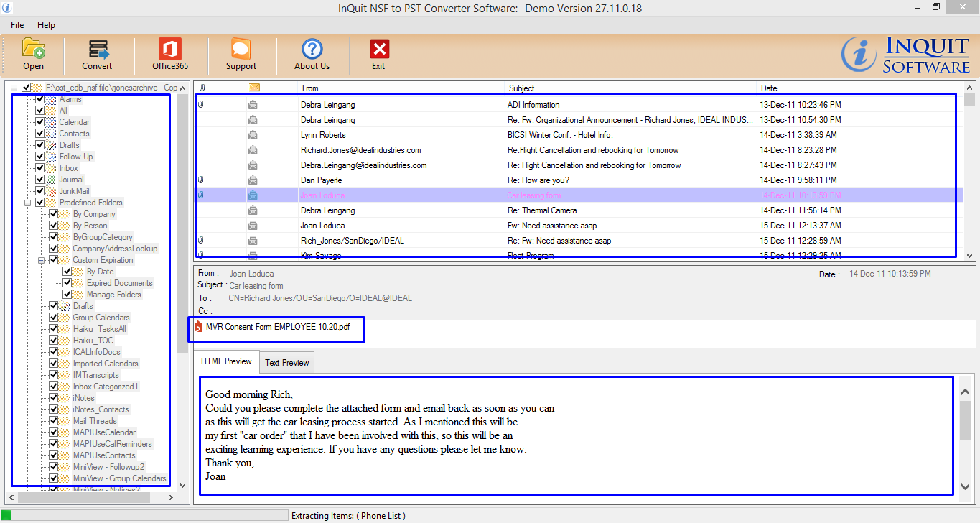Open the PDF attachment icon for MVR Consent Form
This screenshot has width=980, height=523.
(199, 327)
